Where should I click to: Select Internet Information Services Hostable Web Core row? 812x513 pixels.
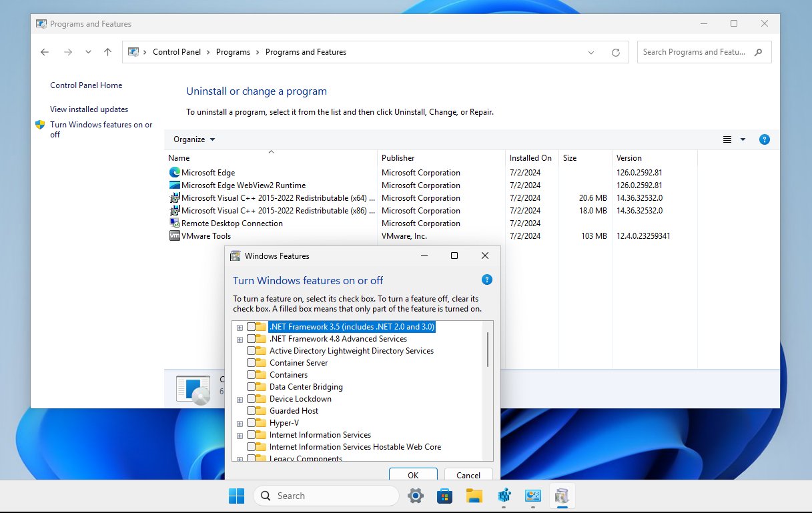[x=355, y=447]
